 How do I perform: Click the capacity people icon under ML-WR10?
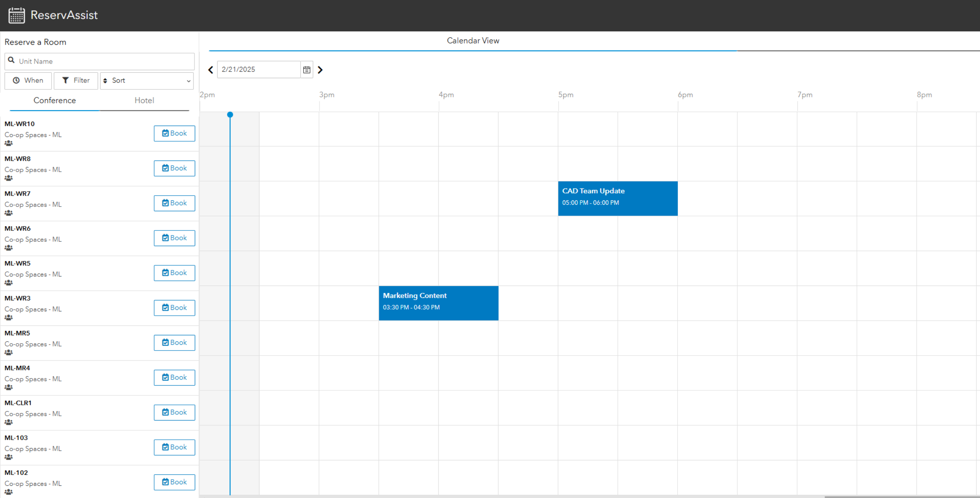[x=8, y=143]
